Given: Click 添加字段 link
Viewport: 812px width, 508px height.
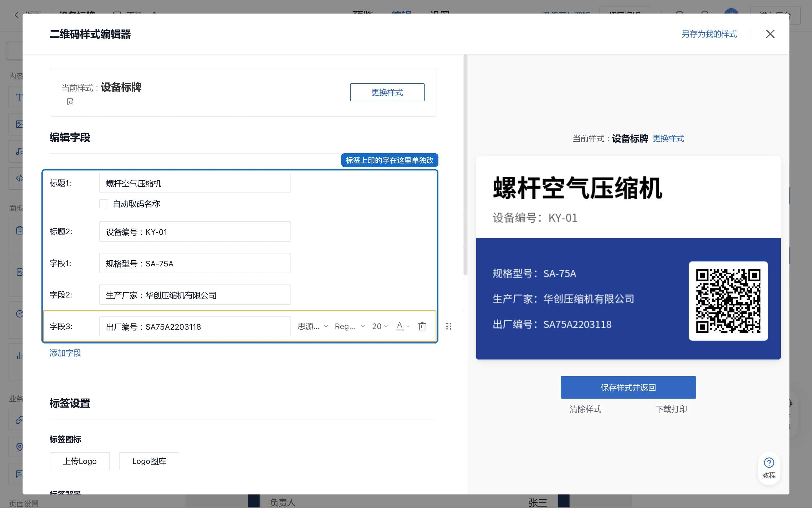Looking at the screenshot, I should tap(65, 353).
